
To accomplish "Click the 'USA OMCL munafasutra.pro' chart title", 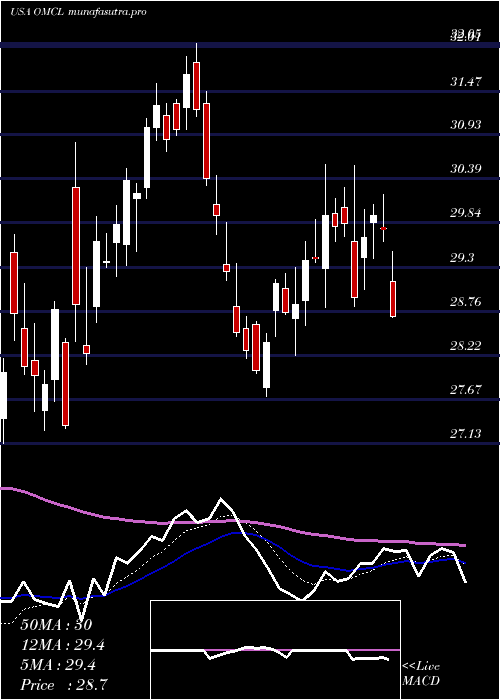I will [79, 12].
